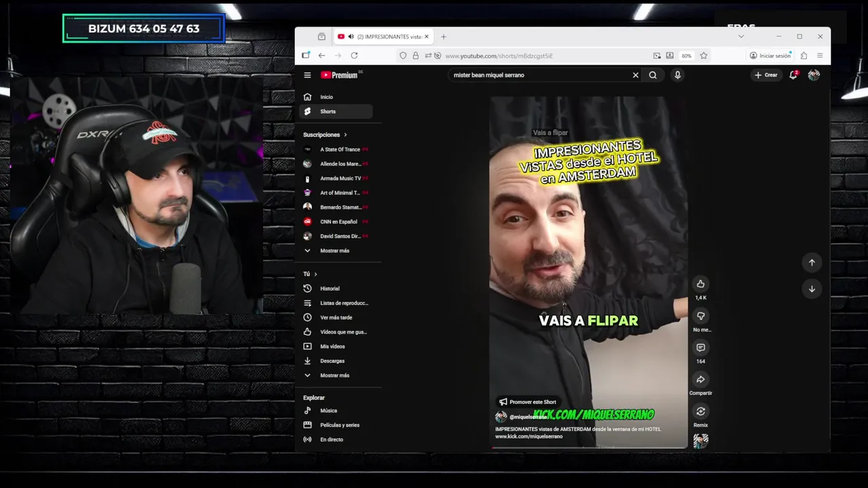Go to the previous Short arrow
This screenshot has width=868, height=488.
click(812, 262)
